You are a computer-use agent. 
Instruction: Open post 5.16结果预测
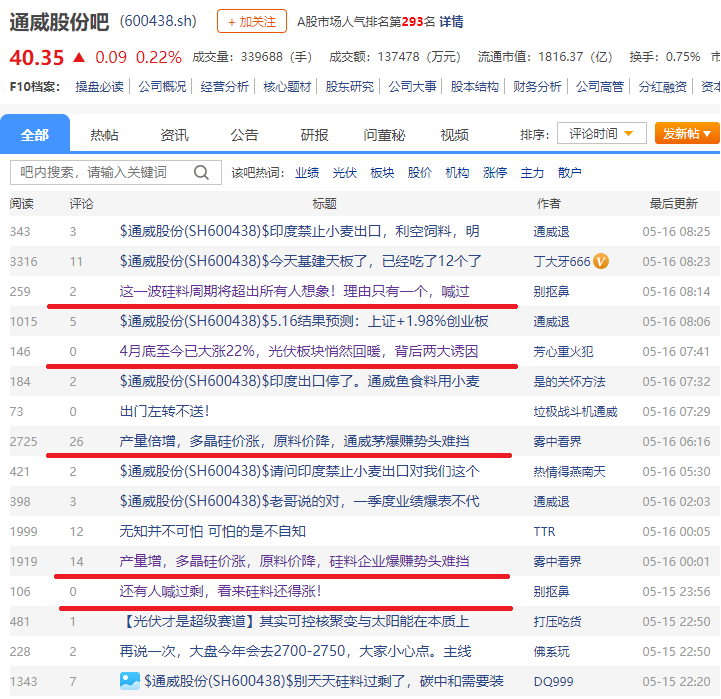[304, 321]
